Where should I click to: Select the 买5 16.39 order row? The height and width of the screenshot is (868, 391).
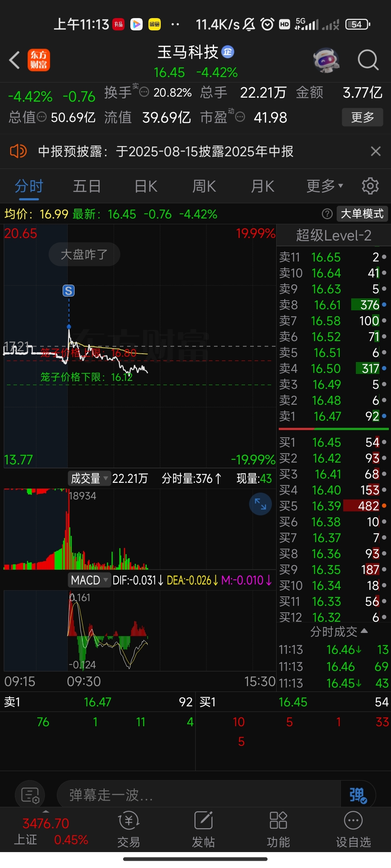[333, 506]
